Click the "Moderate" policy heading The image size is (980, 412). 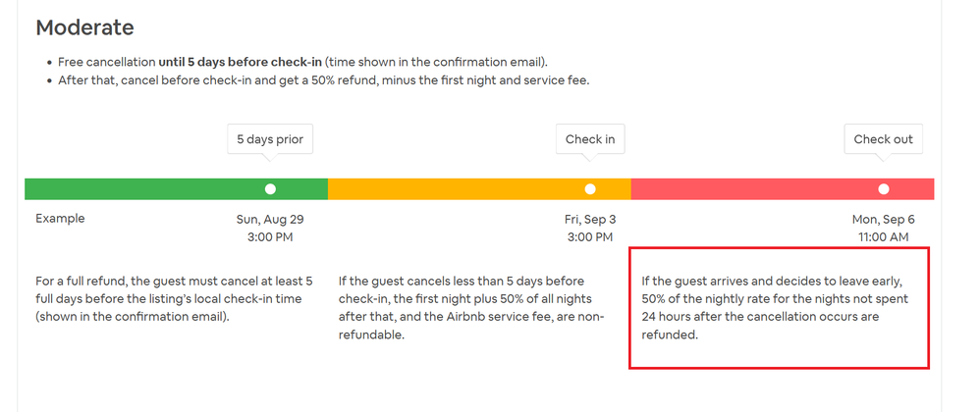[84, 27]
